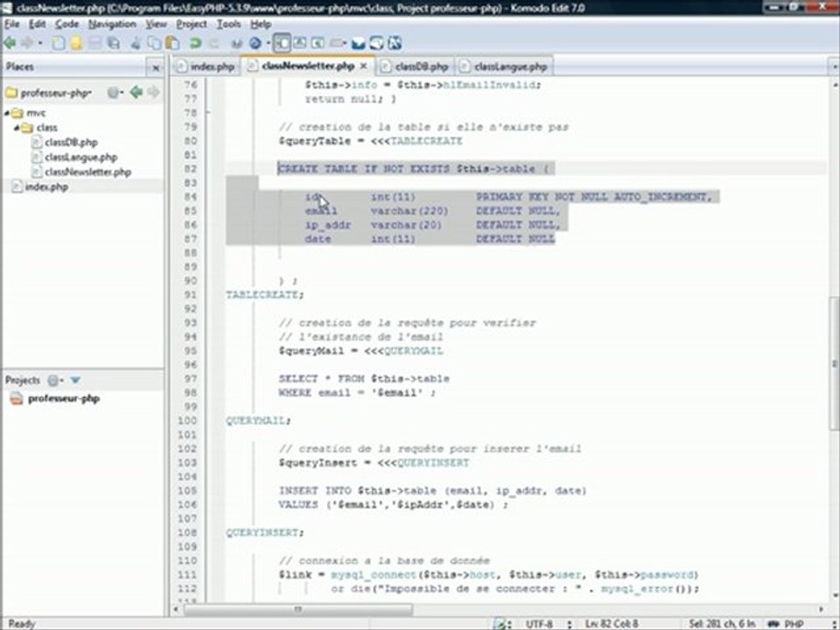This screenshot has width=840, height=630.
Task: Go to next directory in Places
Action: [x=153, y=93]
